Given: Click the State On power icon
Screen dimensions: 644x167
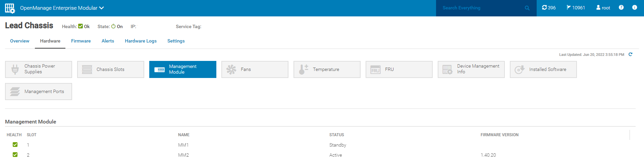Looking at the screenshot, I should [113, 26].
